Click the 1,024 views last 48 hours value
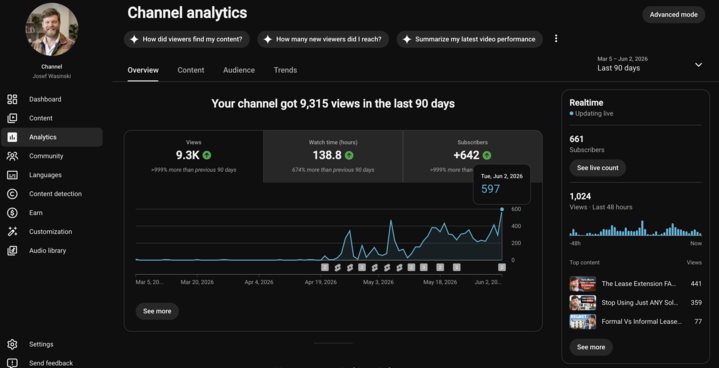Viewport: 719px width, 368px height. coord(579,197)
